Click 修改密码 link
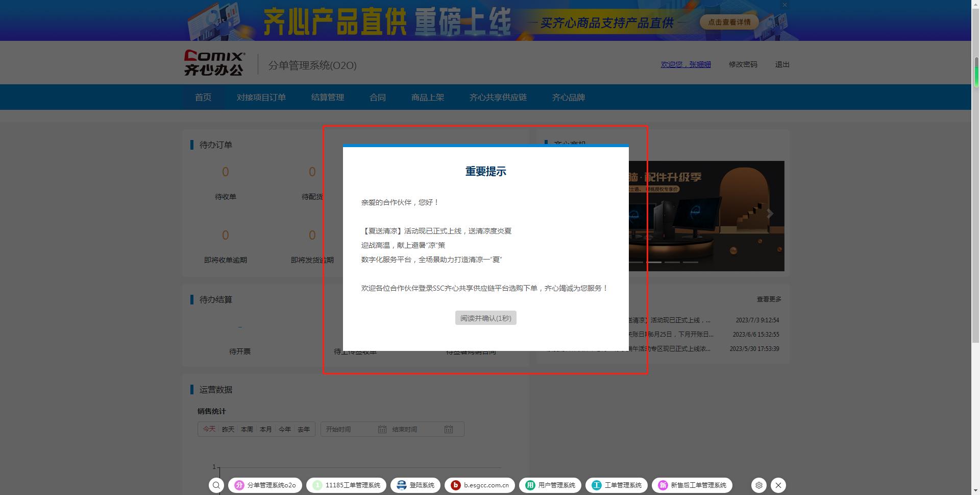The image size is (980, 495). pyautogui.click(x=743, y=64)
